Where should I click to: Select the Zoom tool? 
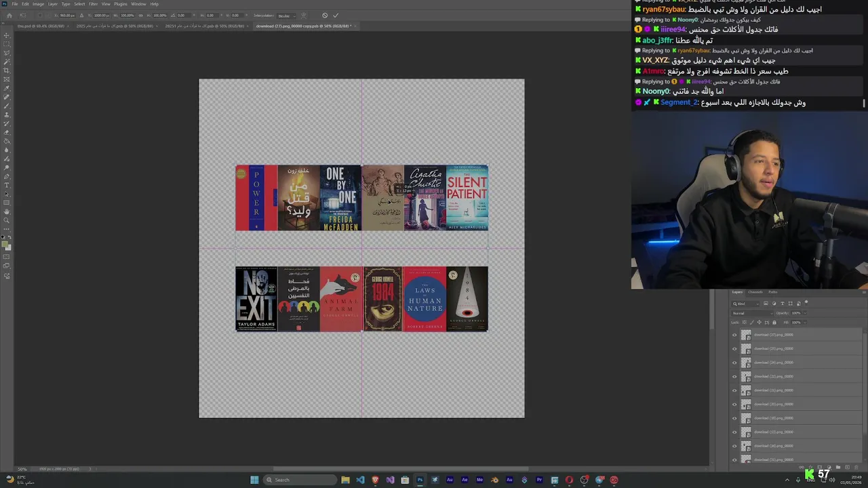(7, 220)
